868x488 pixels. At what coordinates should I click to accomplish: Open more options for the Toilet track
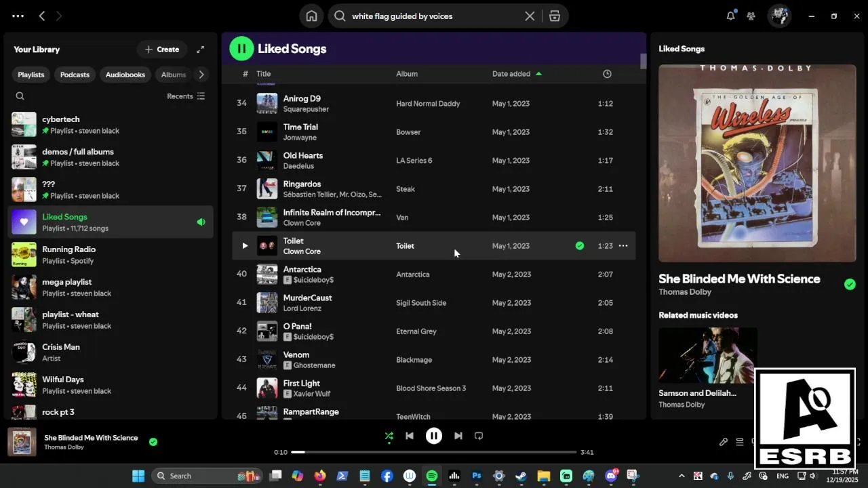pyautogui.click(x=623, y=246)
